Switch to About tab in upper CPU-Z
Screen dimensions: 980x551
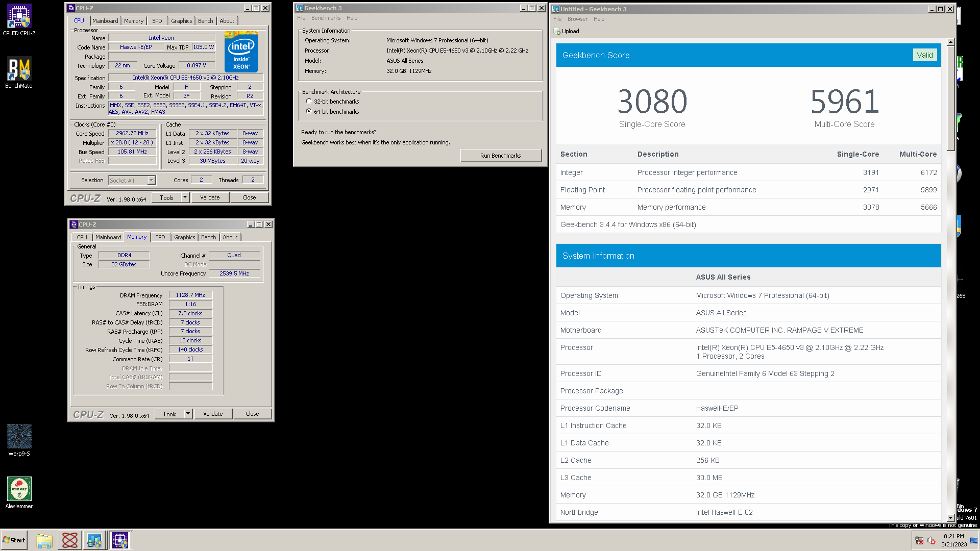[227, 21]
